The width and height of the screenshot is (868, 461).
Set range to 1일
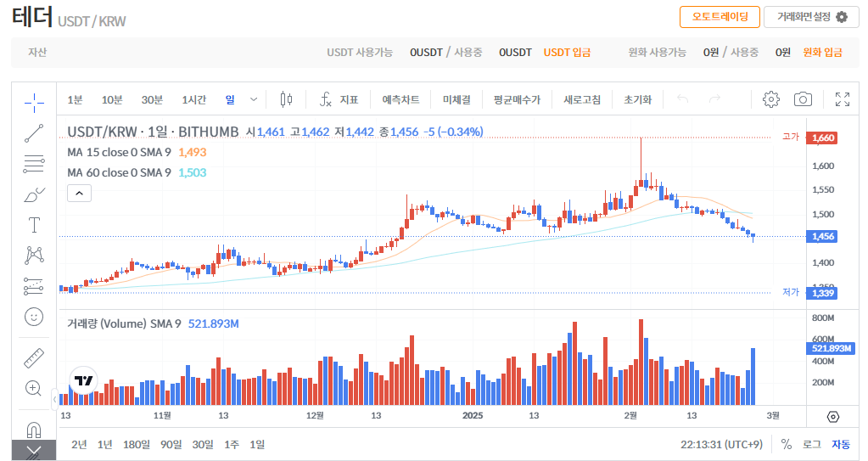(257, 444)
